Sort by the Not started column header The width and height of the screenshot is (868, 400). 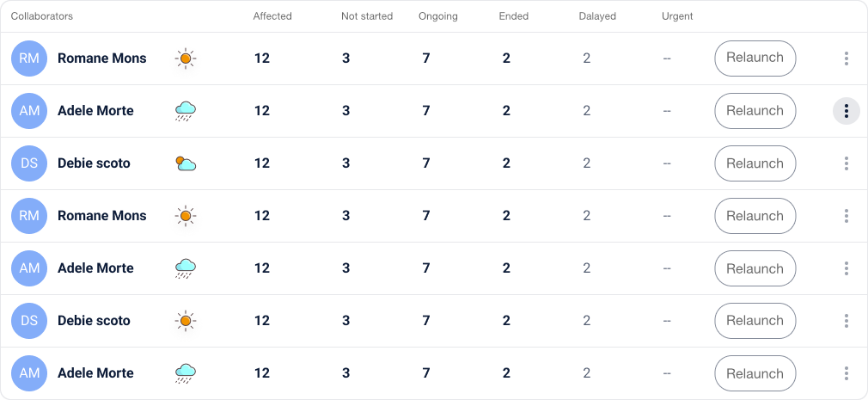coord(367,16)
